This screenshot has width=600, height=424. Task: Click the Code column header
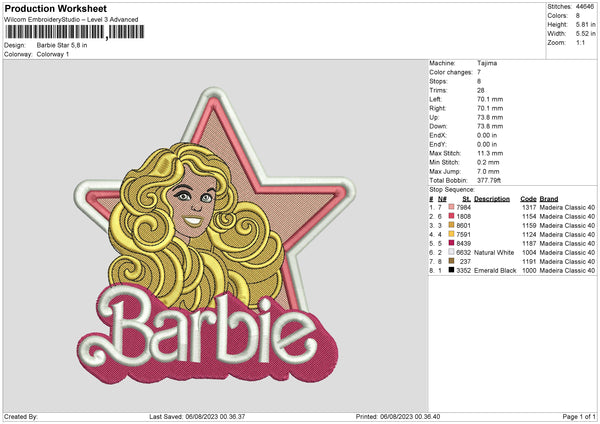pos(528,198)
